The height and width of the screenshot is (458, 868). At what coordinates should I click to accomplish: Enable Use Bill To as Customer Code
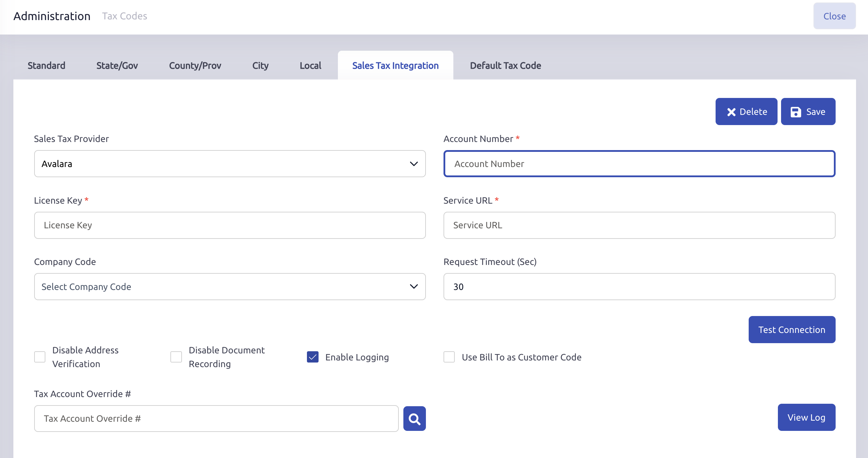coord(449,357)
